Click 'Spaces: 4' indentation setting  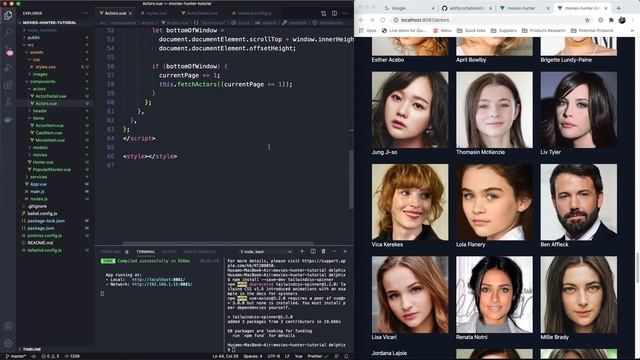(253, 356)
